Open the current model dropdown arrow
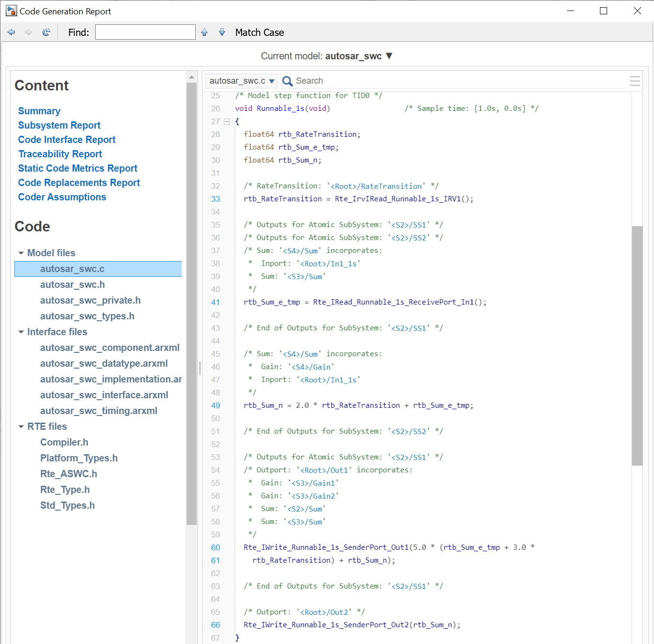 pos(389,56)
